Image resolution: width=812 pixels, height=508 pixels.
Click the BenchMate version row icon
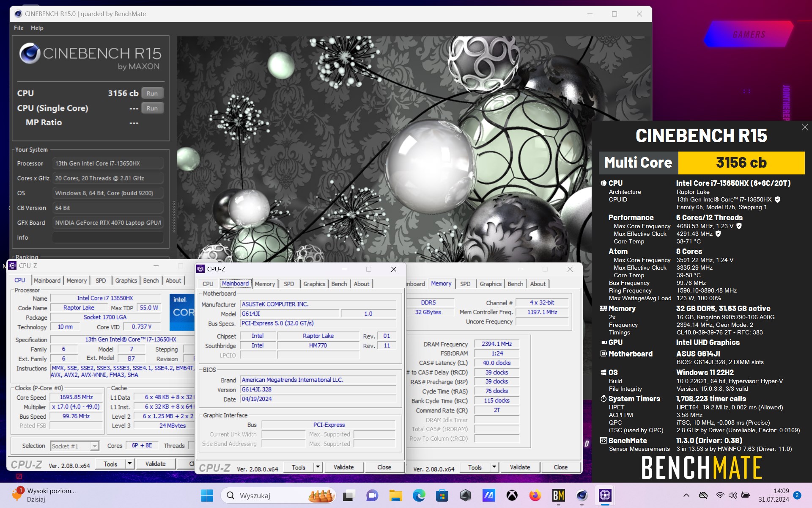coord(604,441)
